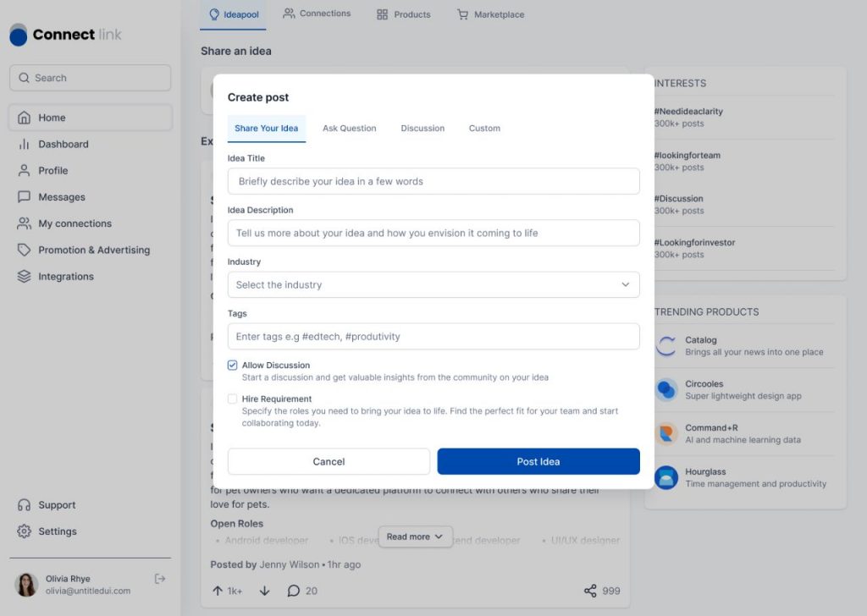Expand the post with Read more

(414, 536)
